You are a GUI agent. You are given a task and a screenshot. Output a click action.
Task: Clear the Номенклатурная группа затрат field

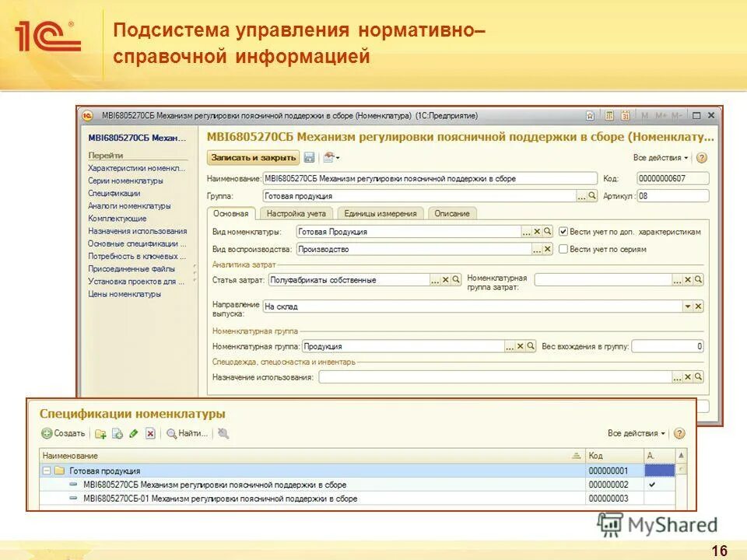click(687, 280)
